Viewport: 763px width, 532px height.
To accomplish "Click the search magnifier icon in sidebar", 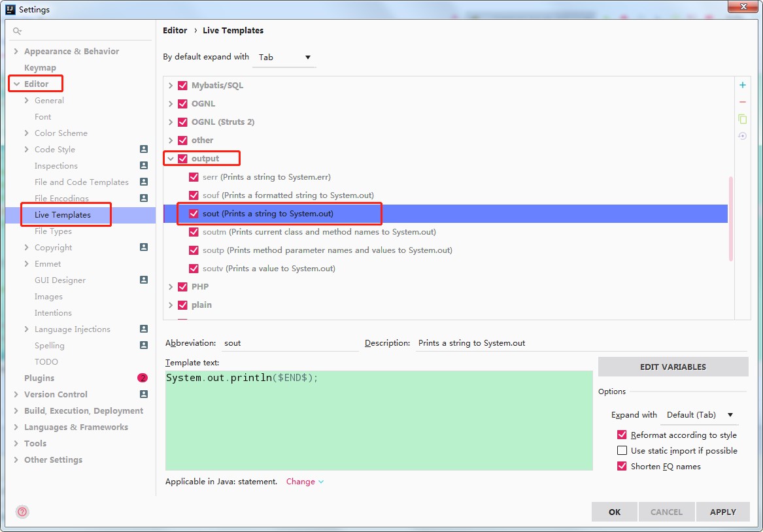I will click(x=17, y=31).
